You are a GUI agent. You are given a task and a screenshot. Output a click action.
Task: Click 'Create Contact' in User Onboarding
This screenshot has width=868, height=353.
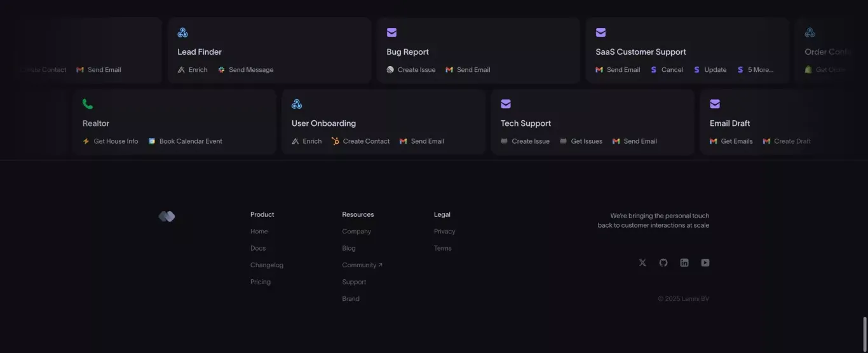click(x=366, y=141)
